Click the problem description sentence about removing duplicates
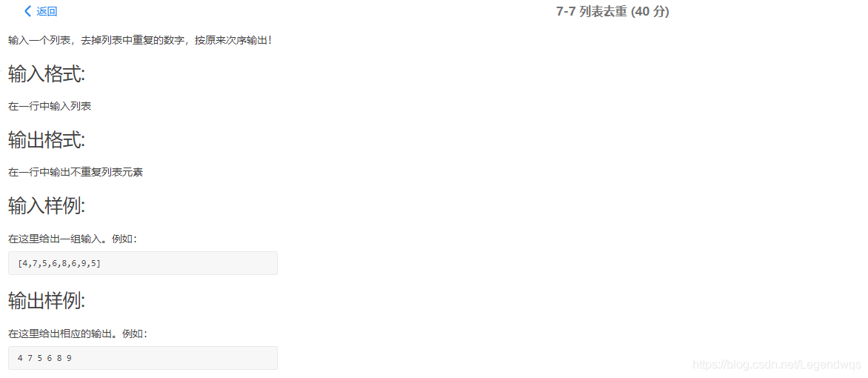868x378 pixels. pos(140,41)
